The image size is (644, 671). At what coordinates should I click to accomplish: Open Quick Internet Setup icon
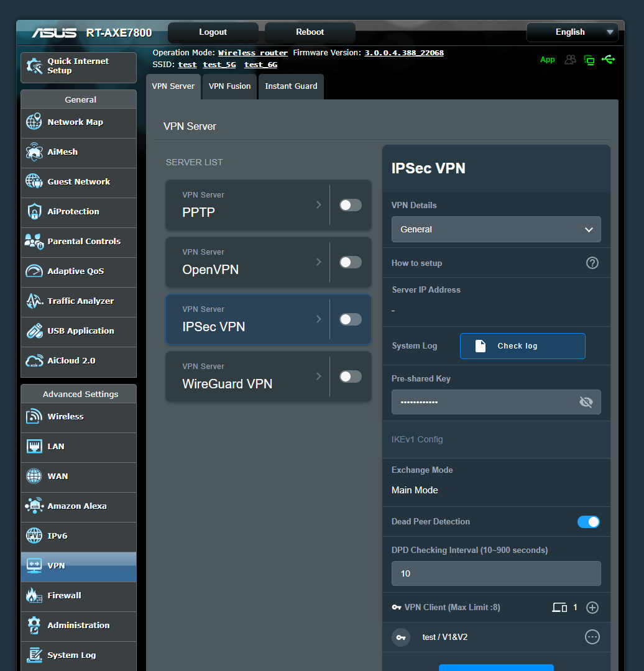click(34, 66)
